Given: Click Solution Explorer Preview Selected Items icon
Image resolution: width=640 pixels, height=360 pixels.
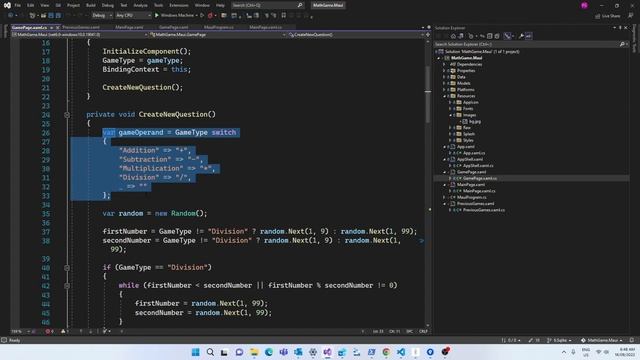Looking at the screenshot, I should tap(529, 36).
